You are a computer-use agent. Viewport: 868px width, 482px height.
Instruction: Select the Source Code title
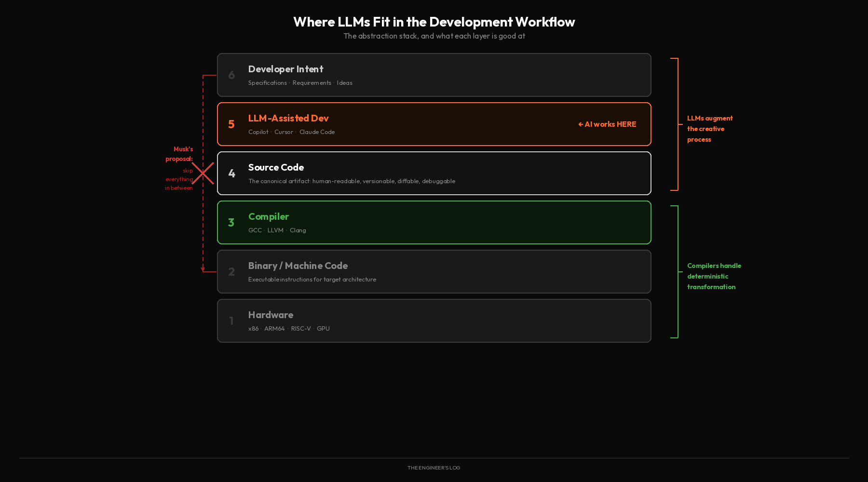pos(276,167)
